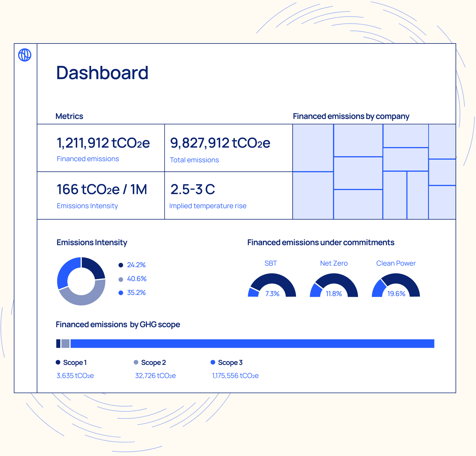Click the Dashboard page heading

tap(102, 73)
